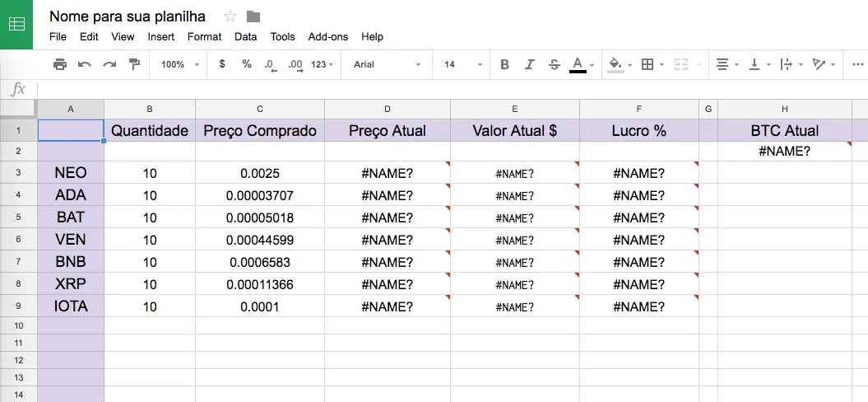
Task: Select column D header
Action: click(388, 110)
